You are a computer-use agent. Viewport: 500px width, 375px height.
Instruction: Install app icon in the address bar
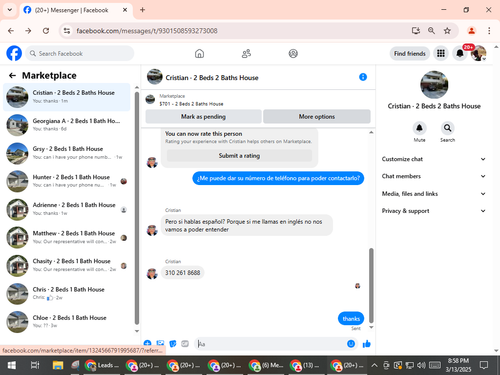pyautogui.click(x=416, y=31)
